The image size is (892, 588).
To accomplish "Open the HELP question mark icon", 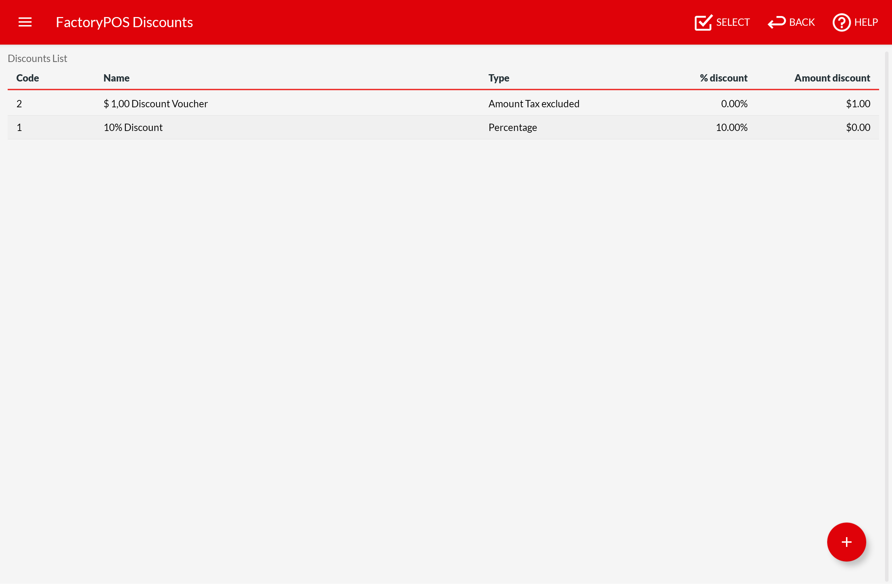I will (x=841, y=23).
